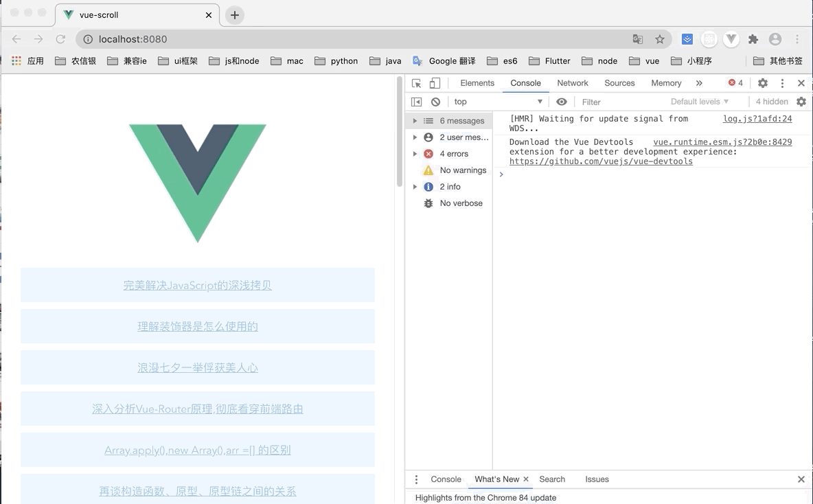The height and width of the screenshot is (504, 813).
Task: Close the What's New drawer tab
Action: pyautogui.click(x=526, y=479)
